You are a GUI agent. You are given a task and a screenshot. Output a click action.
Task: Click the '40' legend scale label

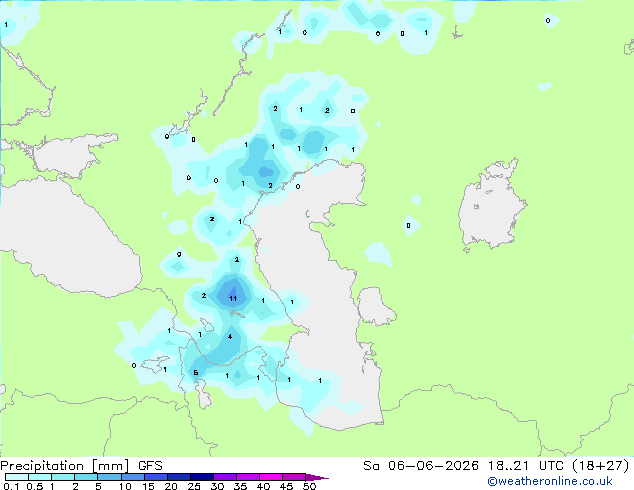[x=263, y=486]
